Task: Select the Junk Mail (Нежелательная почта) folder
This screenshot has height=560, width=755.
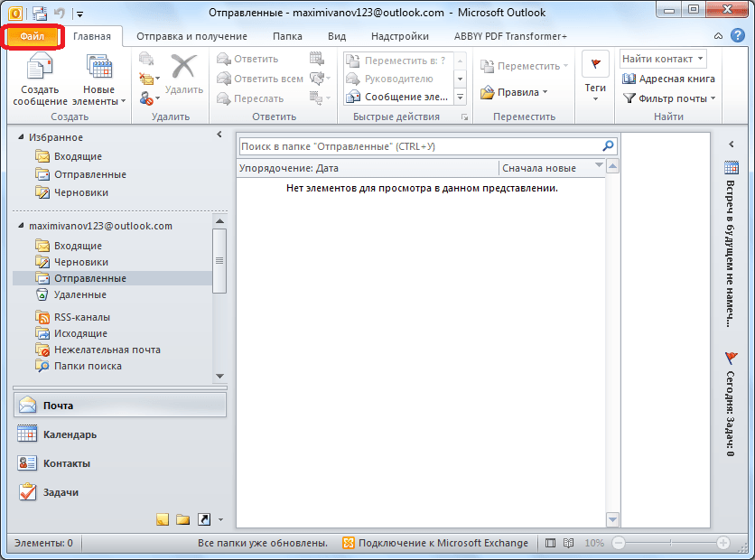Action: point(107,350)
